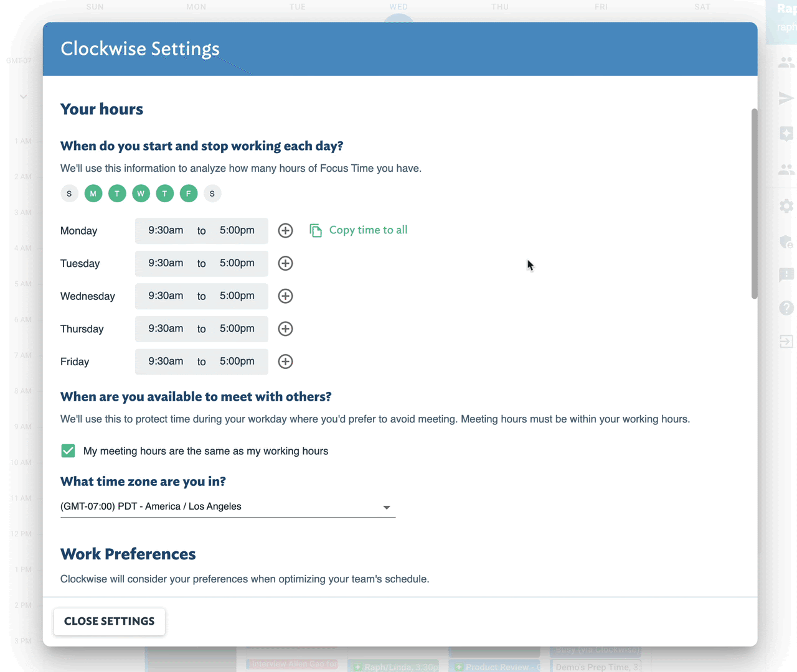Add another time range for Tuesday
This screenshot has width=797, height=672.
(285, 263)
